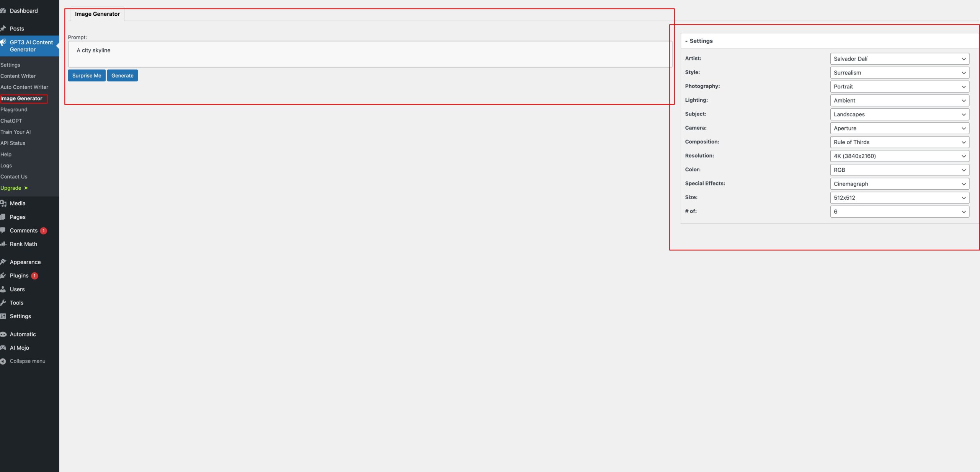
Task: Switch to the Image Generator tab
Action: pos(97,14)
